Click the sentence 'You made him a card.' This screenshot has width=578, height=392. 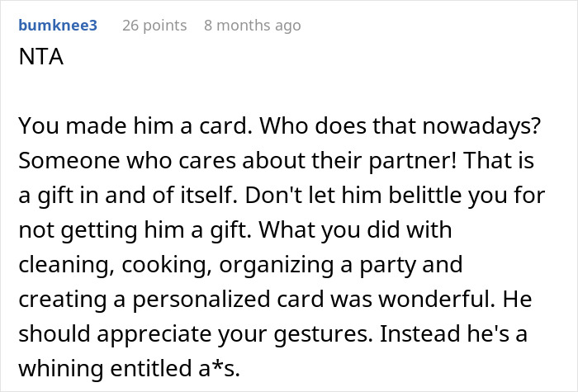pyautogui.click(x=92, y=126)
